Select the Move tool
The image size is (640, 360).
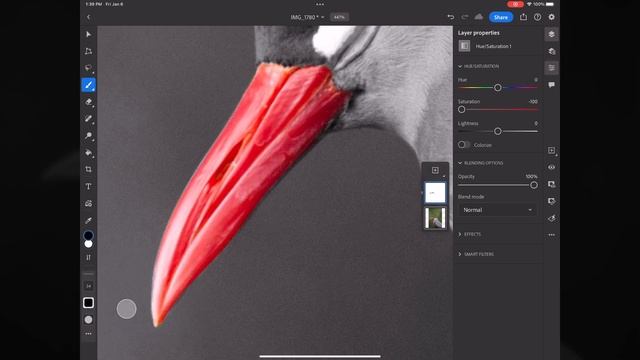tap(89, 34)
